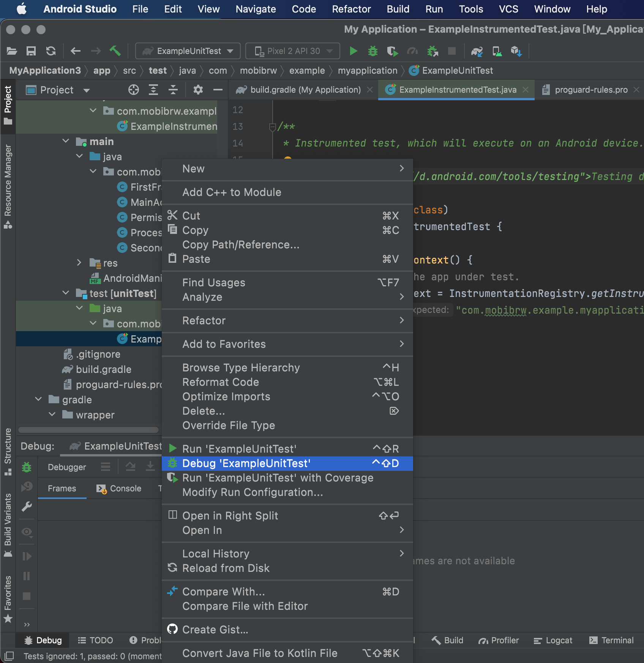Open the Project view selector dropdown
This screenshot has width=644, height=663.
(x=58, y=90)
